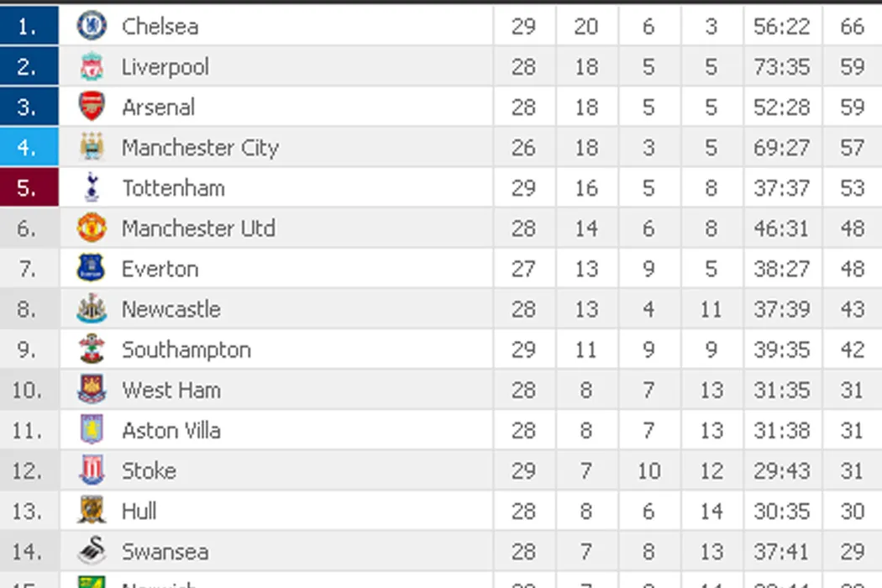Click Liverpool's 73:35 goals score cell
Screen dimensions: 882x588
[781, 66]
